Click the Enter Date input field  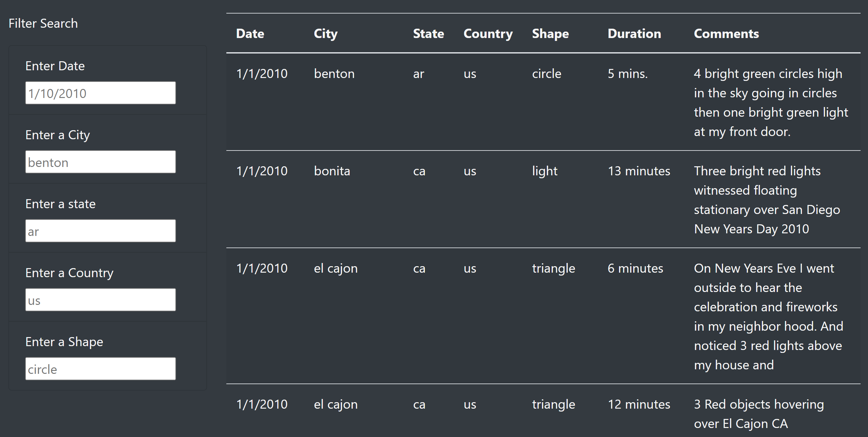[100, 92]
